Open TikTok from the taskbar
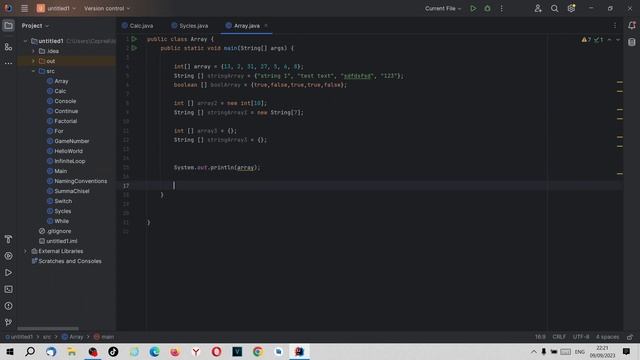This screenshot has height=360, width=640. [x=113, y=352]
